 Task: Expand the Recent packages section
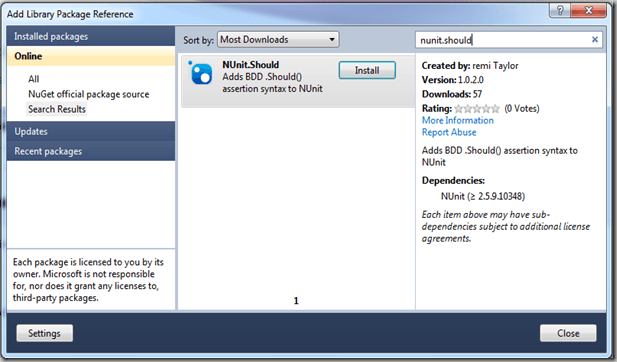point(91,151)
